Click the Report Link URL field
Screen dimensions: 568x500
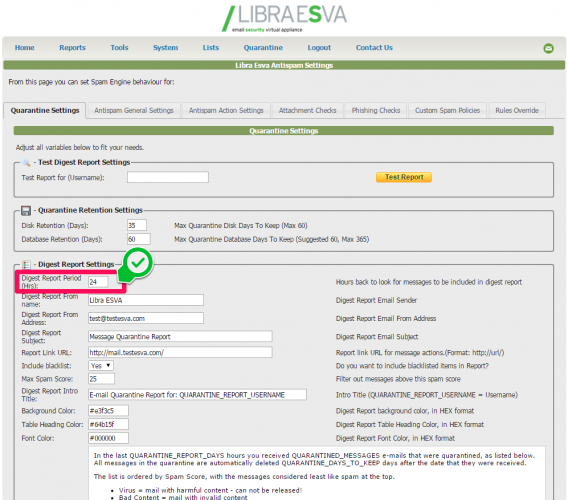[180, 352]
